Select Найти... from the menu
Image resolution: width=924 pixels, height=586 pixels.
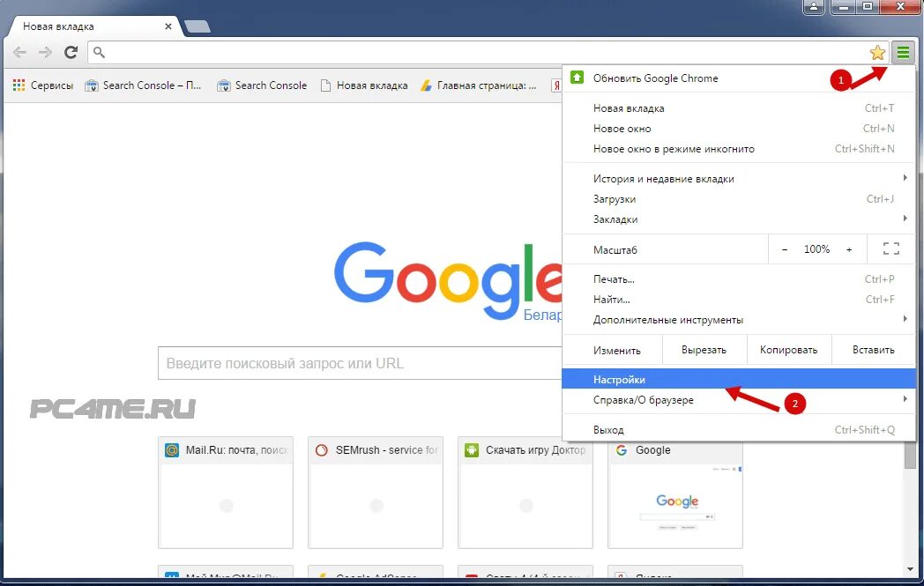pos(739,300)
